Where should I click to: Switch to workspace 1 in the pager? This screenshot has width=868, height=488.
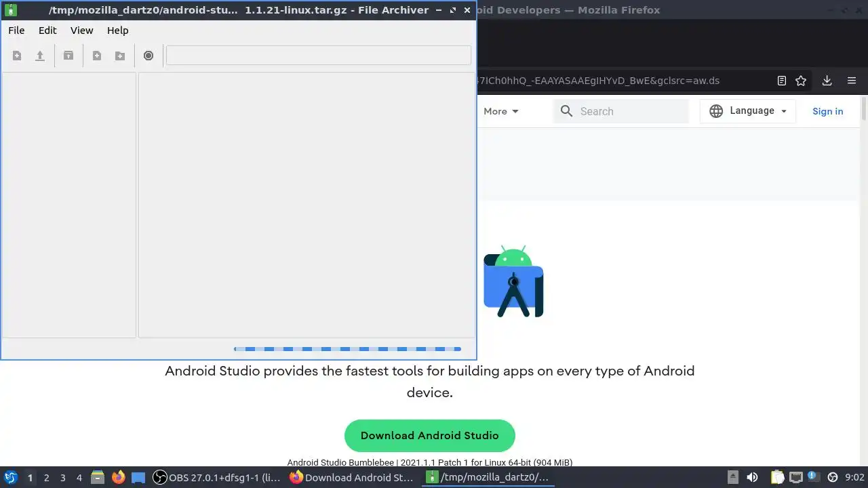[x=30, y=478]
